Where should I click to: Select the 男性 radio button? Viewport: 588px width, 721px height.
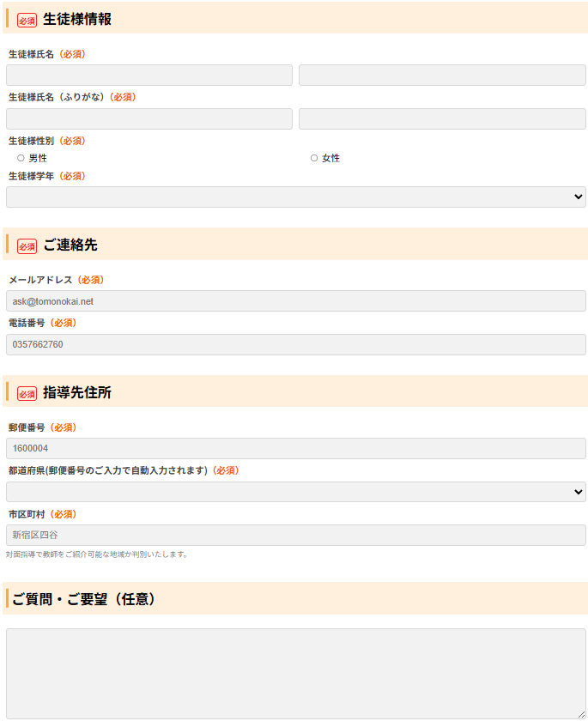click(x=21, y=158)
